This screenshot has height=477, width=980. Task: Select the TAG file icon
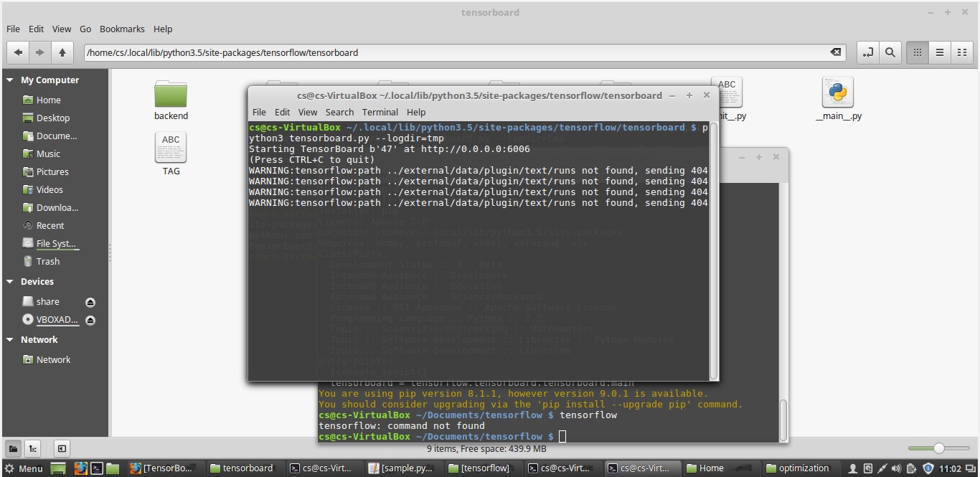(x=170, y=148)
